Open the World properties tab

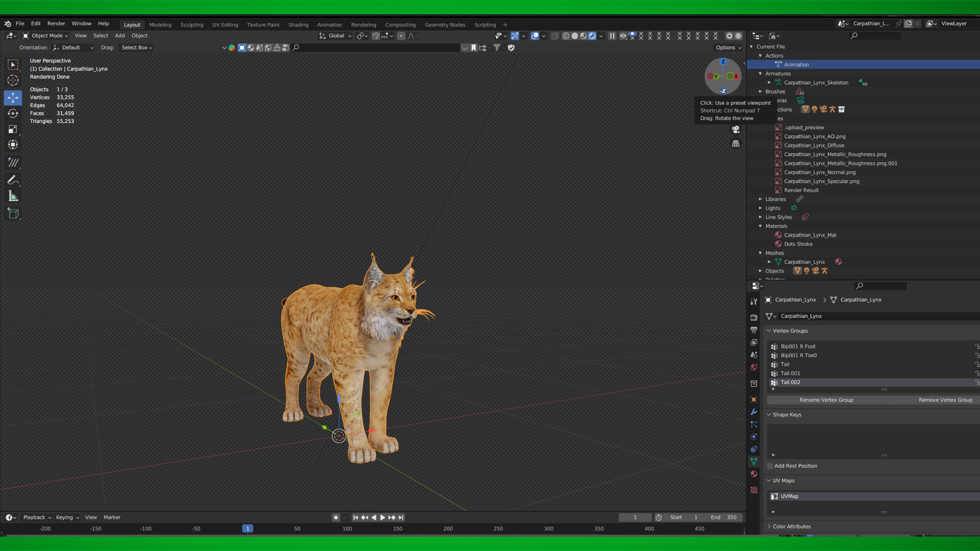(x=754, y=367)
